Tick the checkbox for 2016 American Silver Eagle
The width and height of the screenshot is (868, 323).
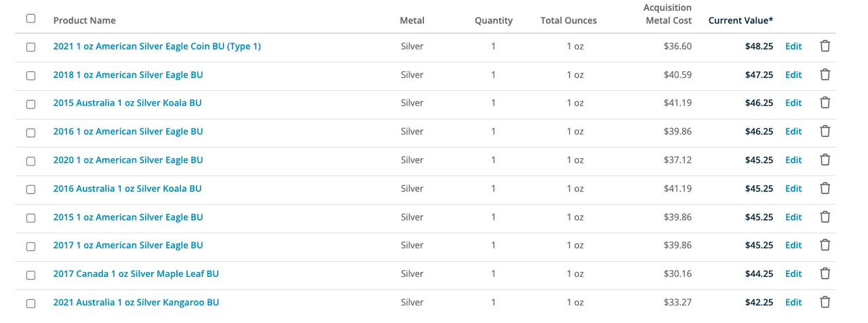pos(31,133)
